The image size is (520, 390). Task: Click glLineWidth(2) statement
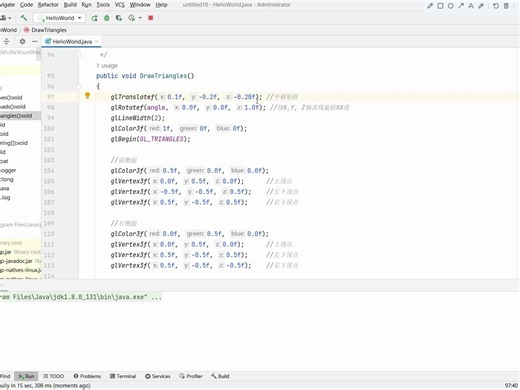click(138, 118)
